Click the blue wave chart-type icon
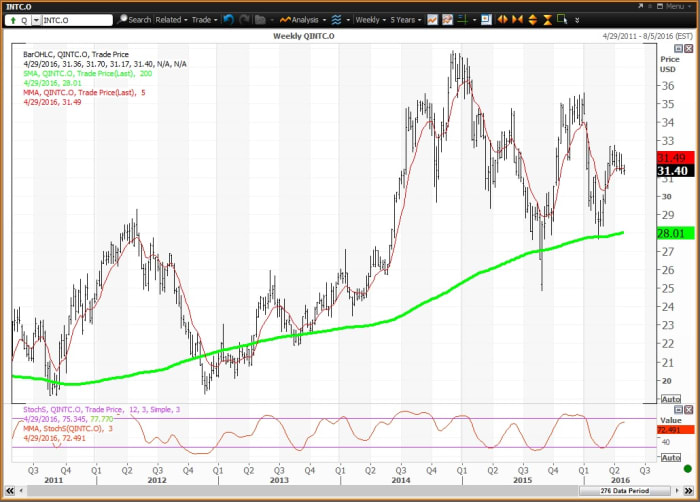Viewport: 700px width, 502px height. click(x=335, y=19)
